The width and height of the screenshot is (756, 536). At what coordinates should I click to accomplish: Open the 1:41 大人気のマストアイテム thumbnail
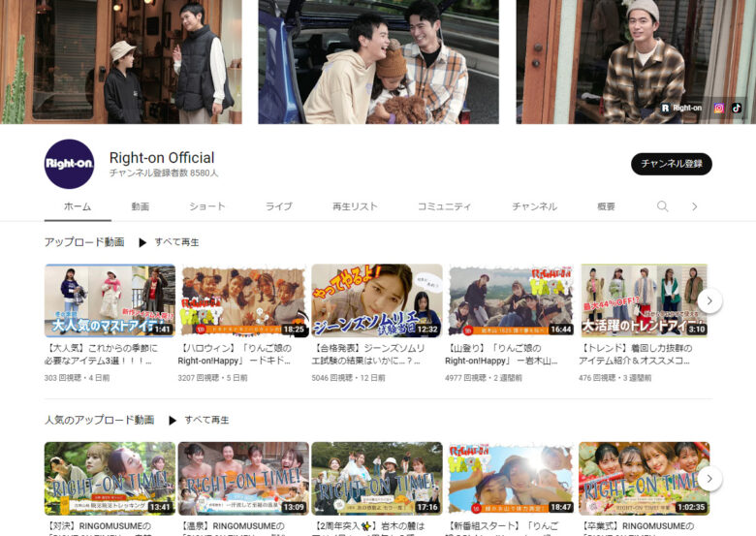pos(110,300)
